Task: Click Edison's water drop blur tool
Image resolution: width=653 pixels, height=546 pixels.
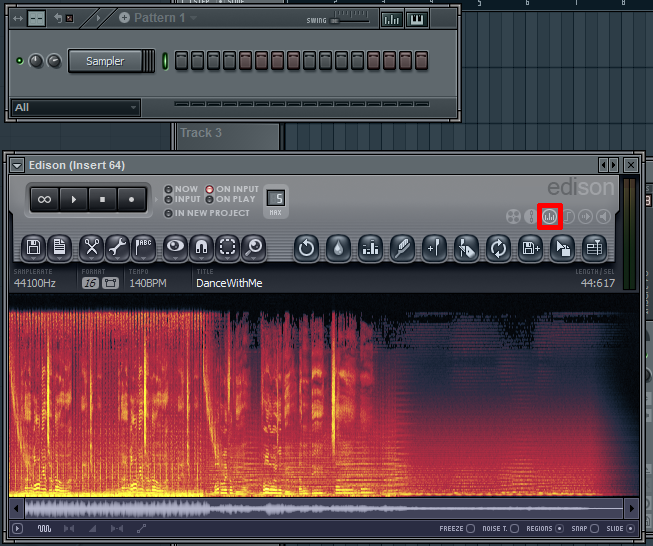Action: coord(339,249)
